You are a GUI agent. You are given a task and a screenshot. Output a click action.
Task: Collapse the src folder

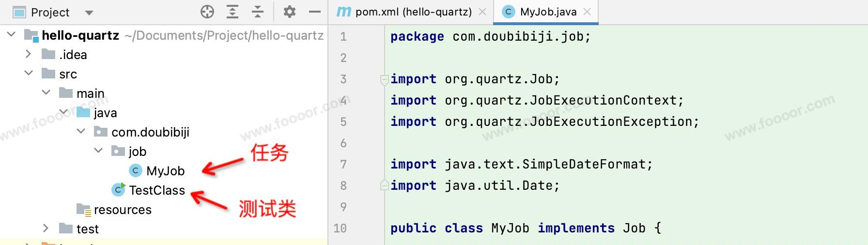point(29,74)
